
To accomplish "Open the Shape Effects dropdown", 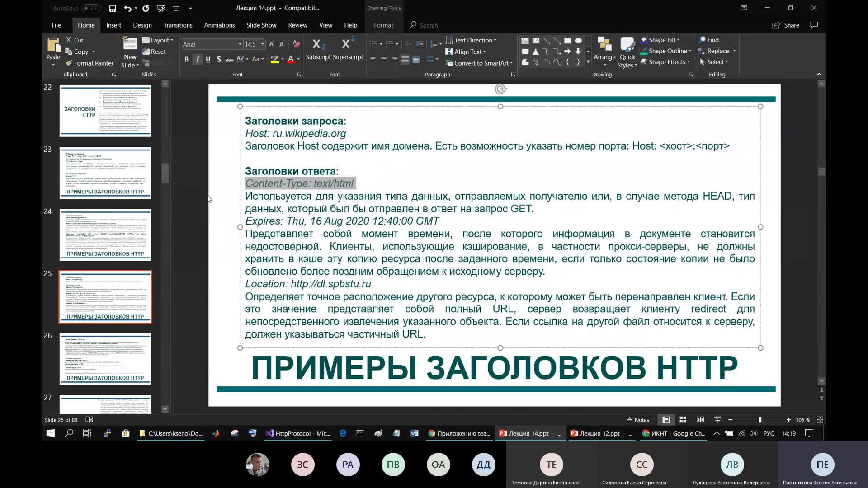I will (x=665, y=62).
